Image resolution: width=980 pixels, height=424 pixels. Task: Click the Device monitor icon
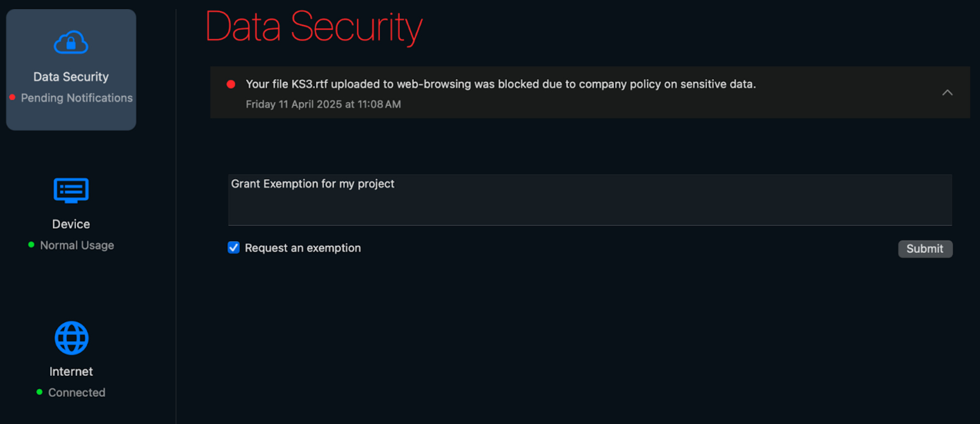click(x=71, y=190)
